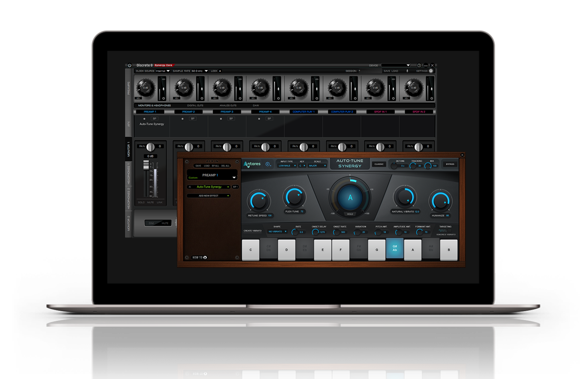Select the Headphones 1 side tab
This screenshot has width=588, height=379.
(x=128, y=173)
